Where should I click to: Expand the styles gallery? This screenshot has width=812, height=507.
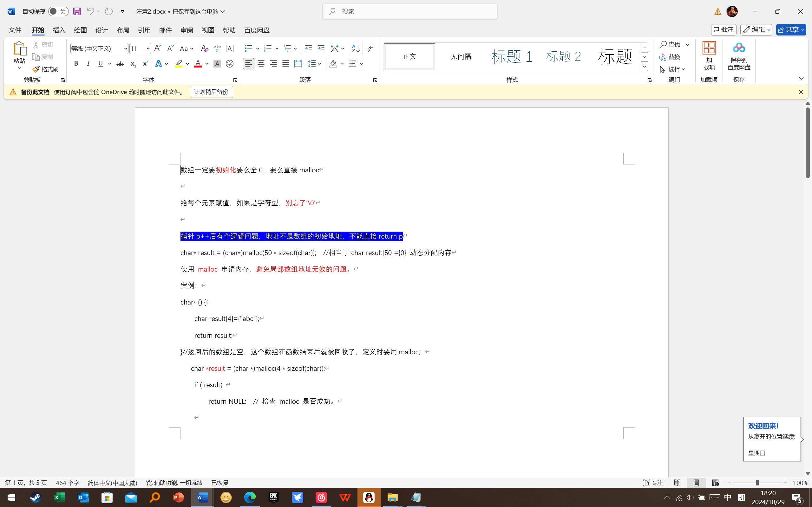pyautogui.click(x=644, y=67)
